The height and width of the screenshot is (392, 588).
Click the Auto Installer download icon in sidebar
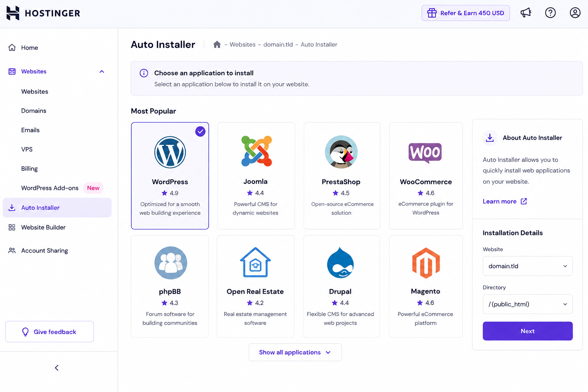(x=12, y=207)
